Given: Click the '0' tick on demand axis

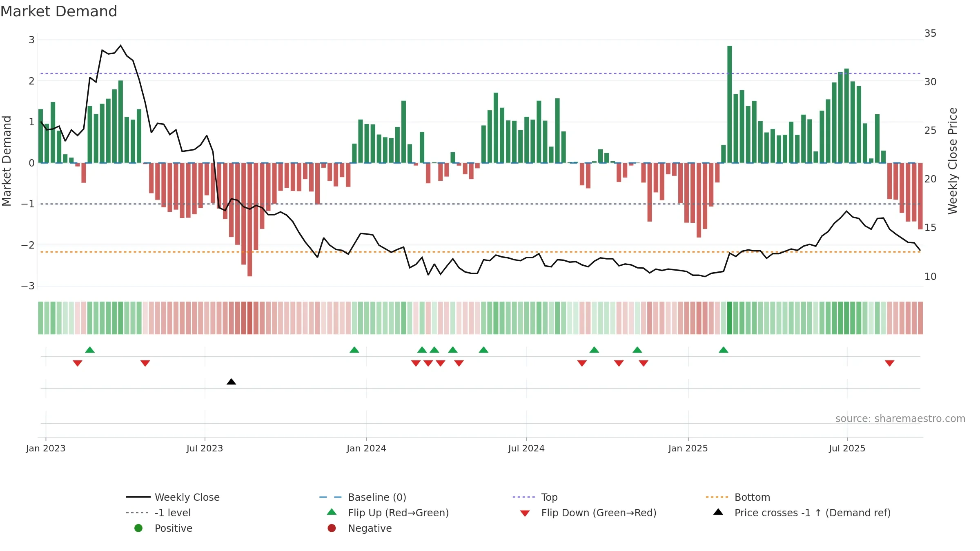Looking at the screenshot, I should 31,163.
